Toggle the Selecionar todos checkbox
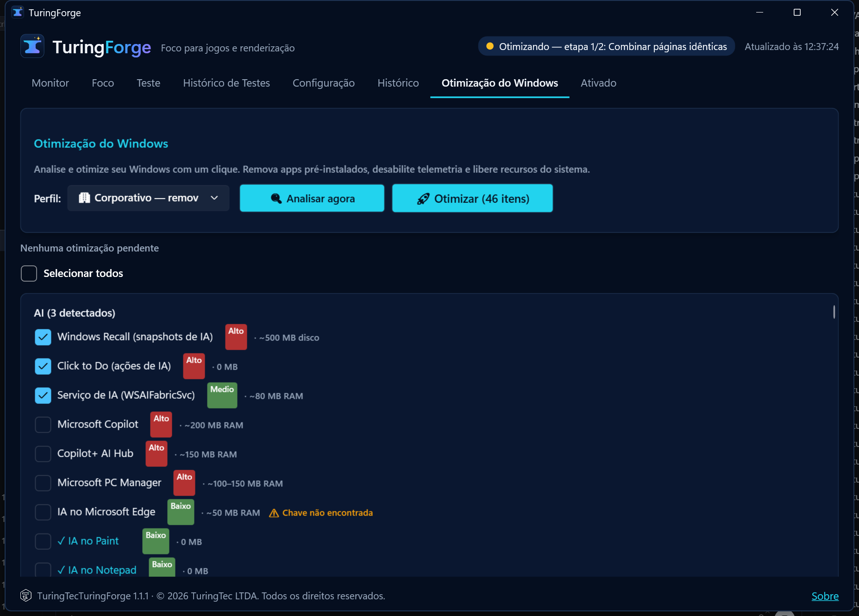This screenshot has height=616, width=859. coord(29,273)
